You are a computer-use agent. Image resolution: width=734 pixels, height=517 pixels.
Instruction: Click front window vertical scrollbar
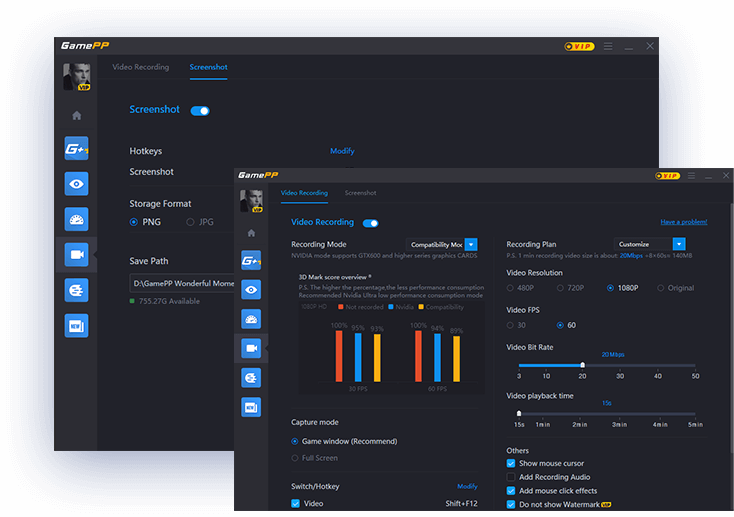click(x=732, y=328)
